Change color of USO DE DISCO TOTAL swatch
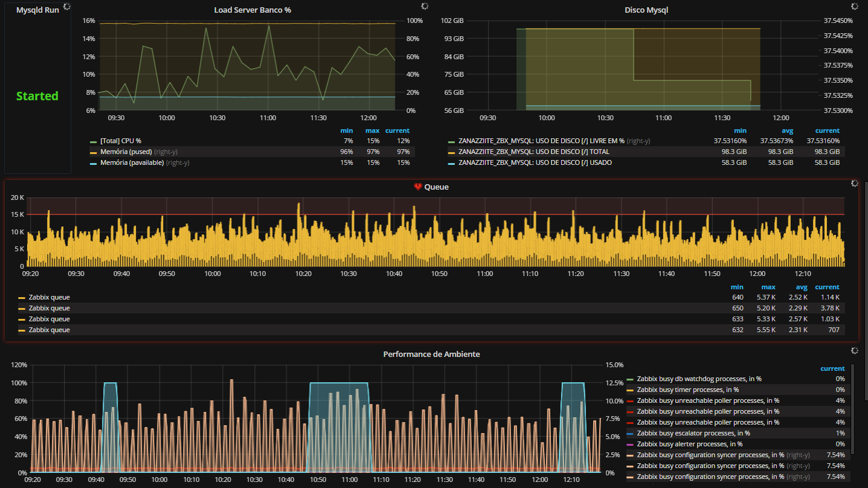Image resolution: width=868 pixels, height=488 pixels. (x=451, y=152)
